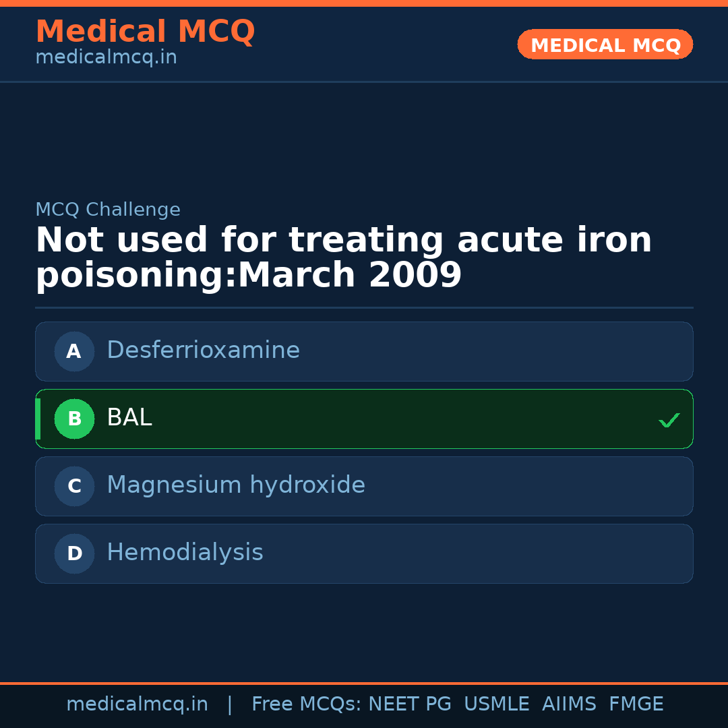
Task: Click the acute iron poisoning question text
Action: pos(343,257)
